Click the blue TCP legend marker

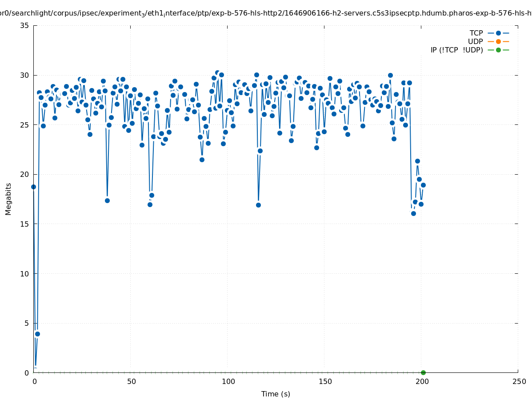tap(498, 33)
